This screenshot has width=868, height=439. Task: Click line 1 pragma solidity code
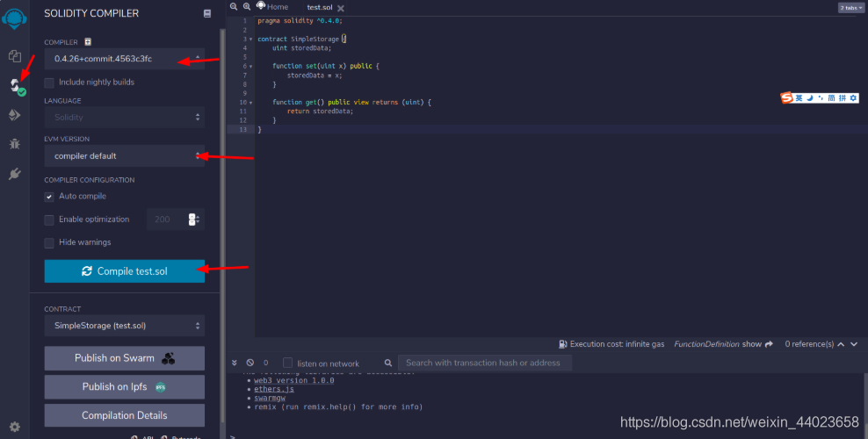pyautogui.click(x=300, y=21)
